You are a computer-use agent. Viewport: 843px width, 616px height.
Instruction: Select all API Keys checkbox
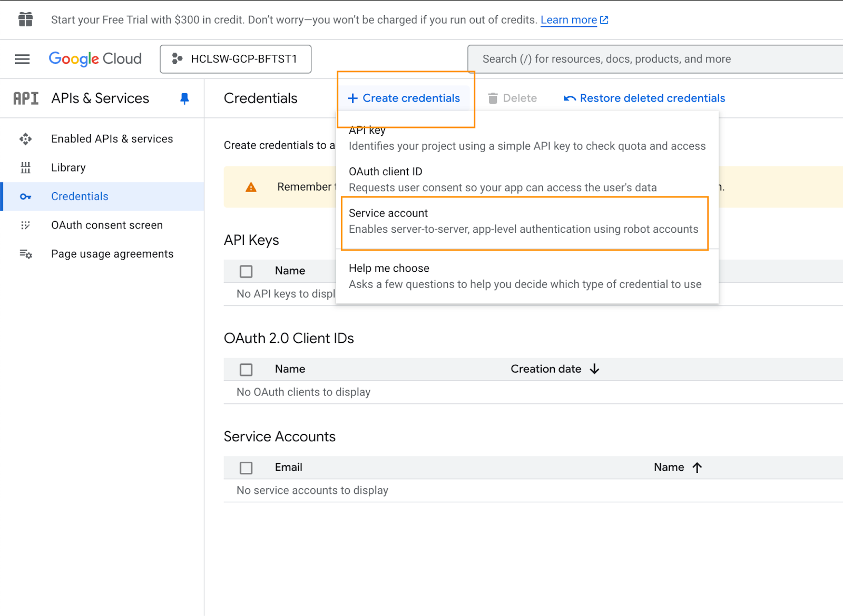tap(246, 271)
